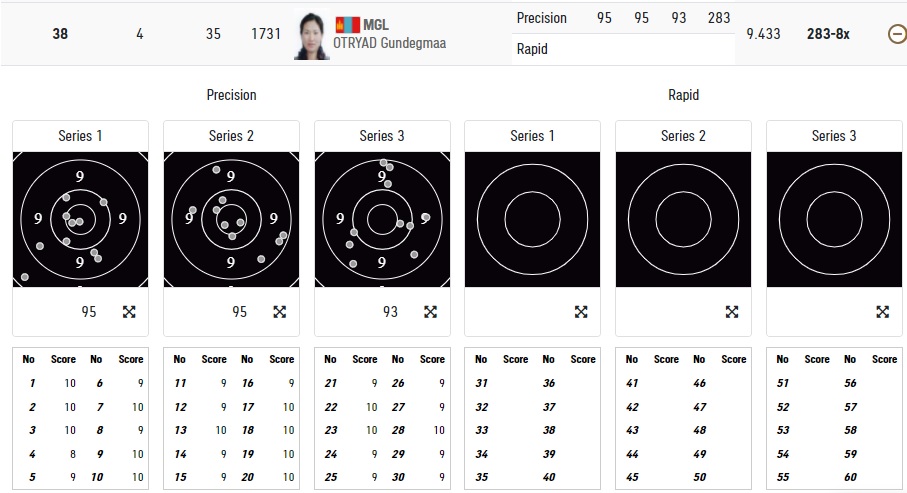Click the empty Rapid Series 2 target
907x493 pixels.
(x=683, y=219)
